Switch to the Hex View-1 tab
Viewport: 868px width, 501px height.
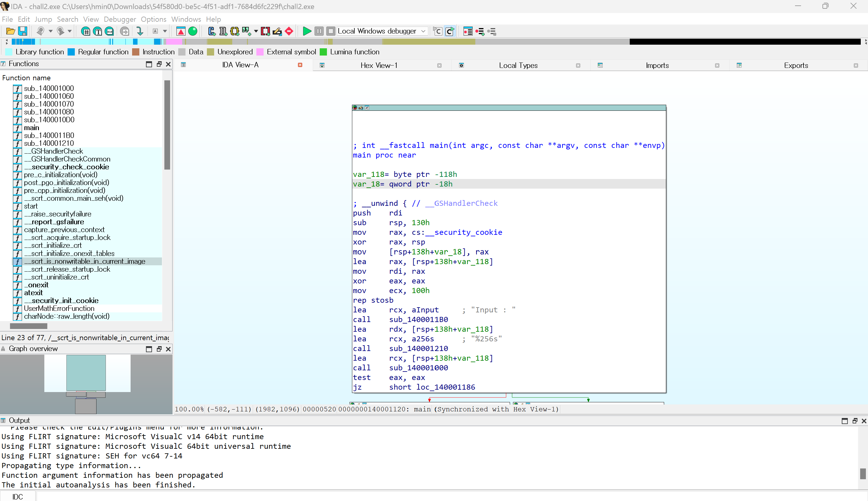point(379,65)
